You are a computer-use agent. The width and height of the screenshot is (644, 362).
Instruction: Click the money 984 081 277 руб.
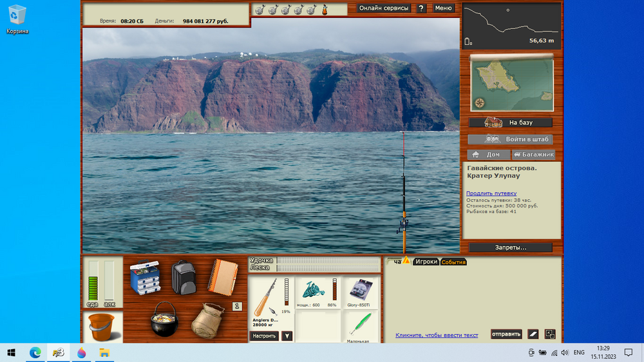205,21
